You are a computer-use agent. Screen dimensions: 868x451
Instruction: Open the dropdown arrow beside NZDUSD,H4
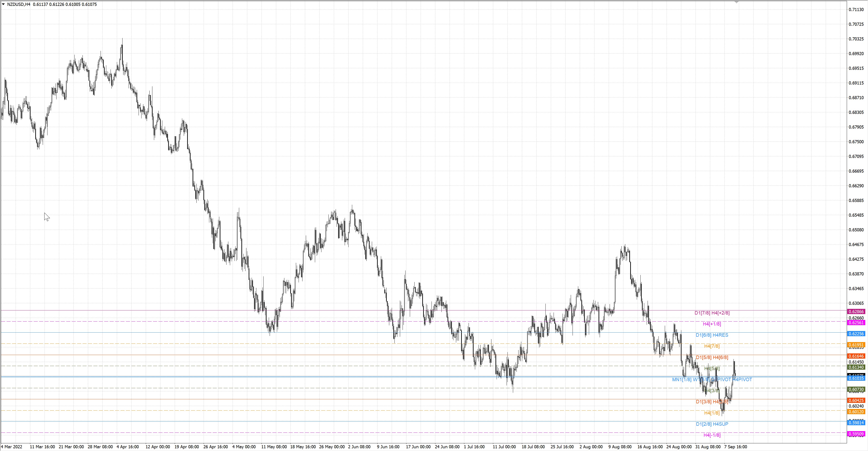[3, 4]
